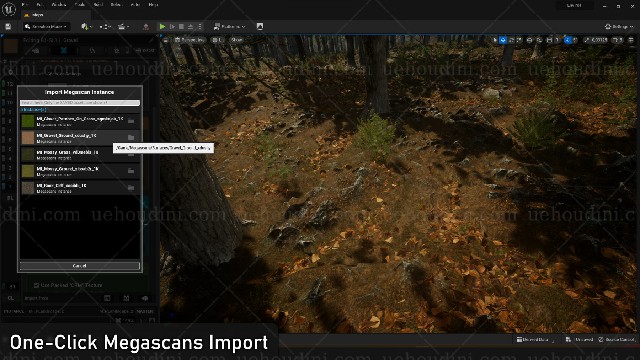Save the current level with the save icon

tap(8, 27)
